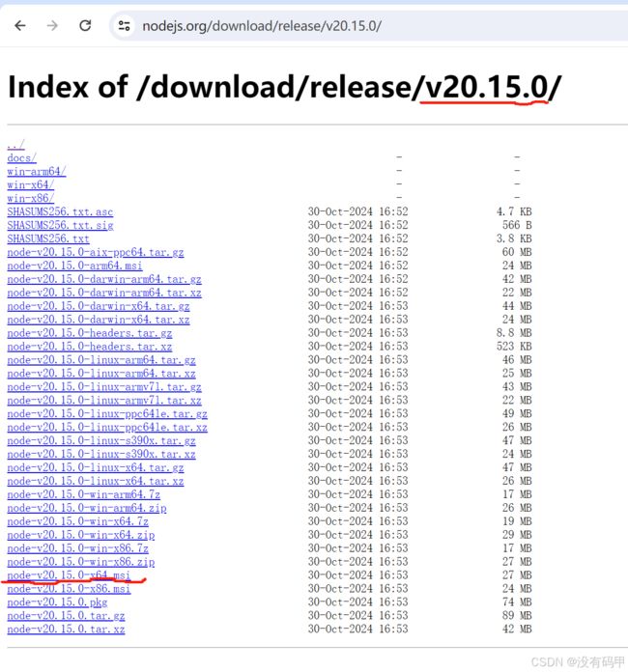Viewport: 628px width, 672px height.
Task: Download node-v20.15.0.tar.gz source
Action: coord(66,616)
